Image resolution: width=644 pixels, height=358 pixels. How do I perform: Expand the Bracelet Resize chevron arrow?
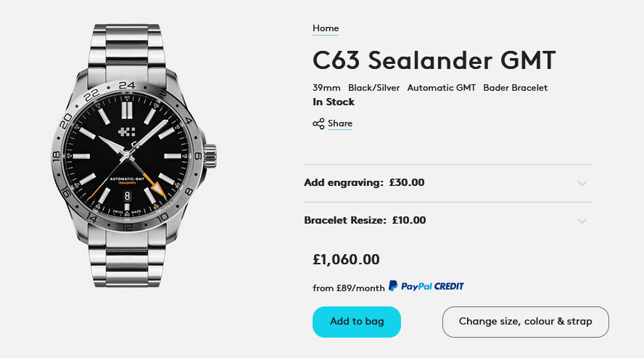click(x=582, y=221)
